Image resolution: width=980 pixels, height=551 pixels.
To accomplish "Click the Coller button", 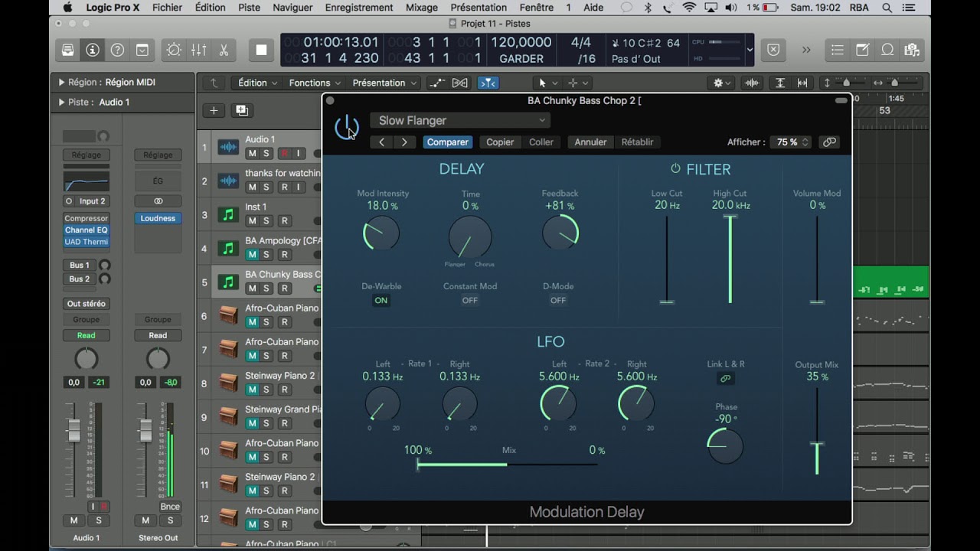I will [541, 142].
